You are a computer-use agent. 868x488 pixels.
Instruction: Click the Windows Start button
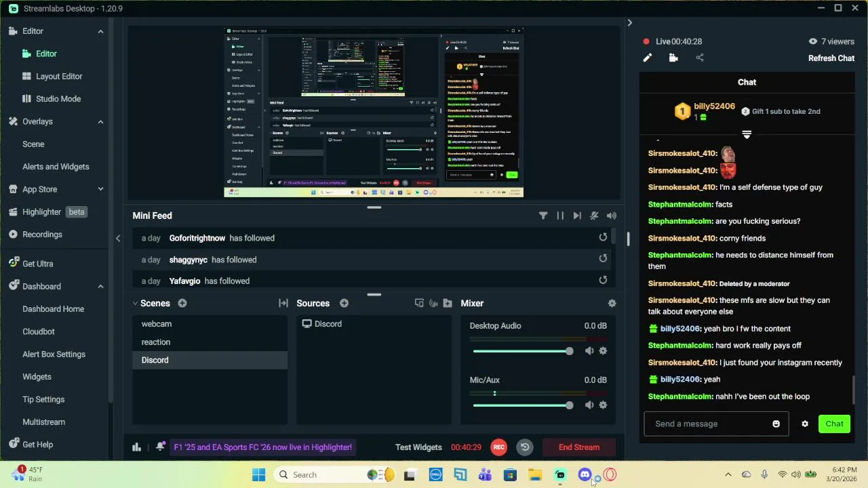pyautogui.click(x=259, y=475)
